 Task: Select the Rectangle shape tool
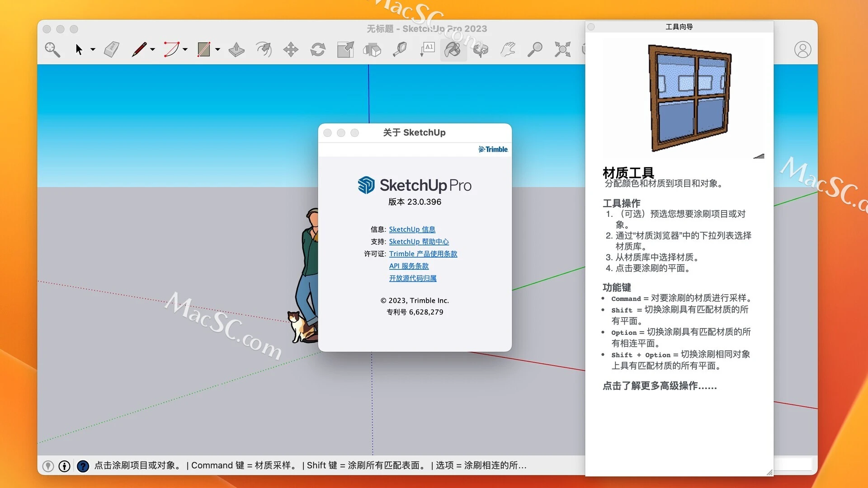click(204, 50)
